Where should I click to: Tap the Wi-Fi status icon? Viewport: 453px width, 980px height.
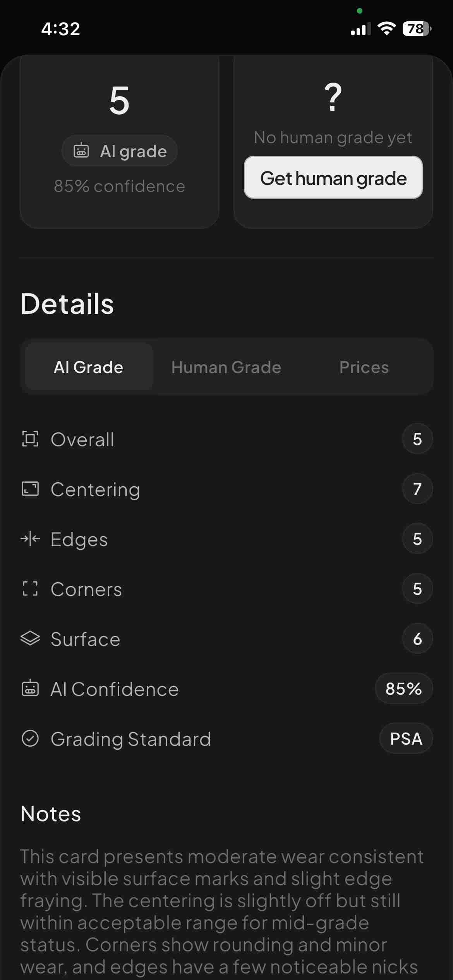tap(386, 29)
